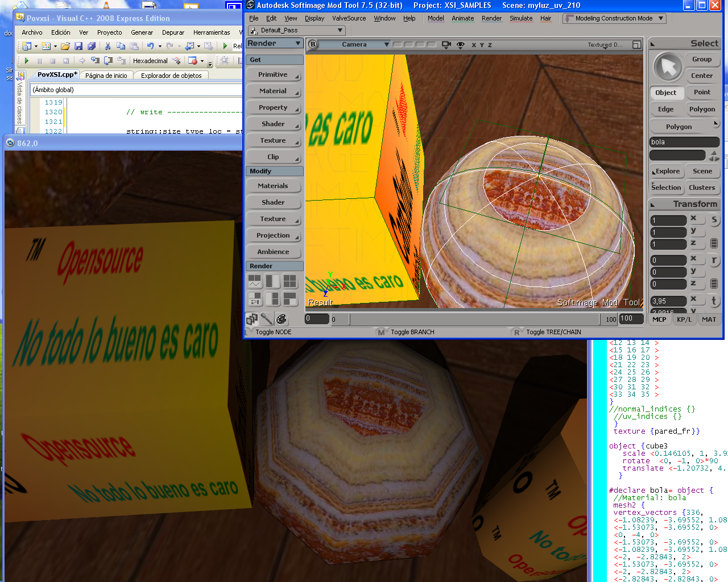
Task: Click the timeline slider track
Action: click(475, 319)
